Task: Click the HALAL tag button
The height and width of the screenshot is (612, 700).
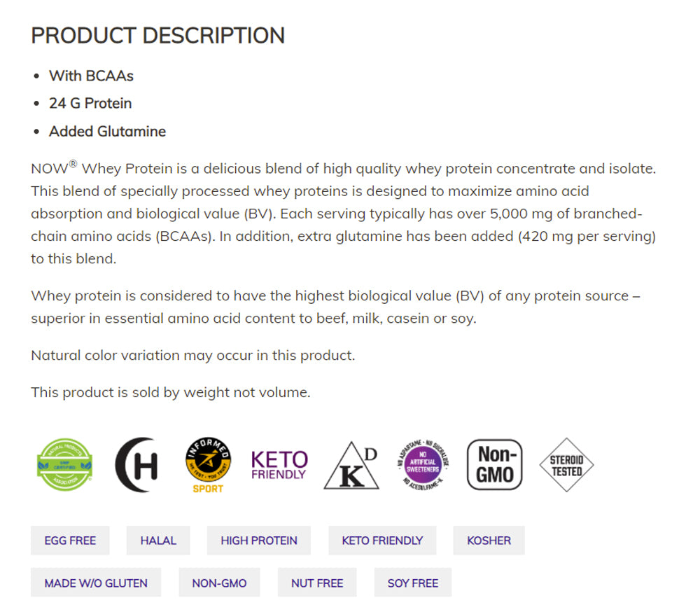Action: tap(158, 541)
